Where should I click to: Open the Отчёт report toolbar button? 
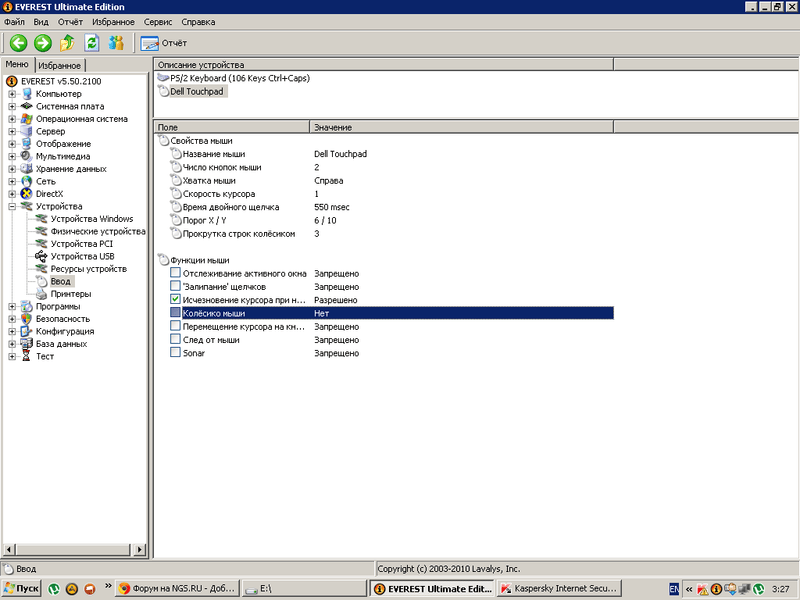[x=164, y=43]
